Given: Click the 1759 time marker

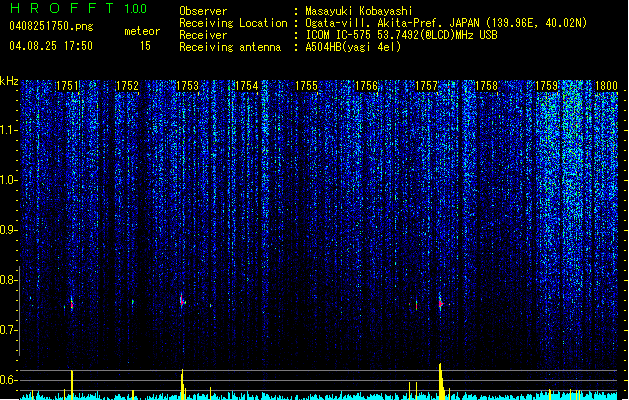Looking at the screenshot, I should pos(546,86).
